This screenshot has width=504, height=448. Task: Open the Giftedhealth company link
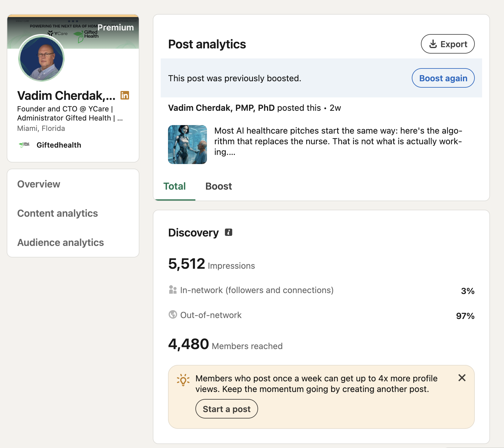[x=59, y=145]
